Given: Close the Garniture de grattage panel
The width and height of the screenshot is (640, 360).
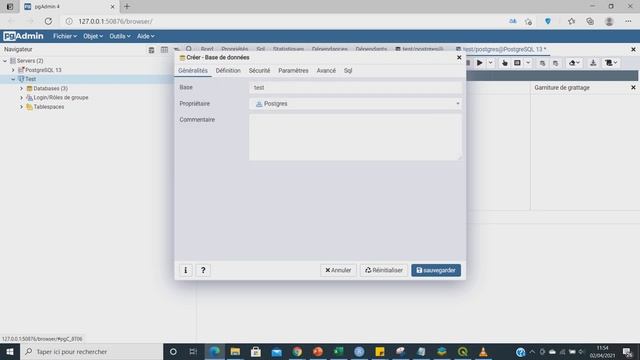Looking at the screenshot, I should click(x=633, y=88).
